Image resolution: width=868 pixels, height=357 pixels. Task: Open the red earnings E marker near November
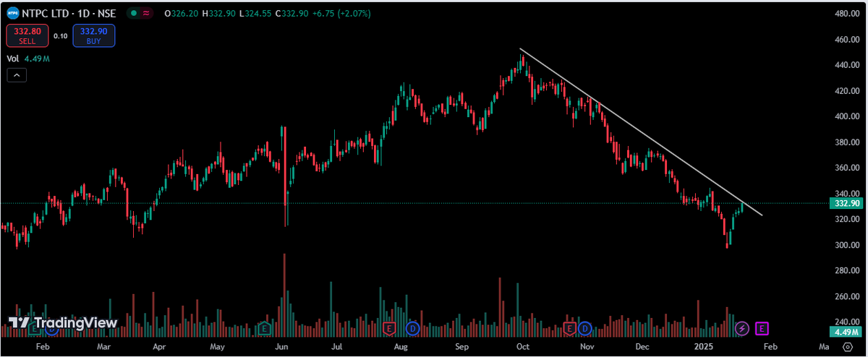(x=569, y=329)
